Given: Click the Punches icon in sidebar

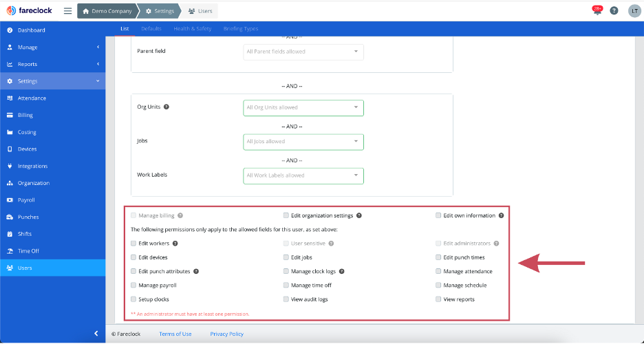Looking at the screenshot, I should point(10,217).
